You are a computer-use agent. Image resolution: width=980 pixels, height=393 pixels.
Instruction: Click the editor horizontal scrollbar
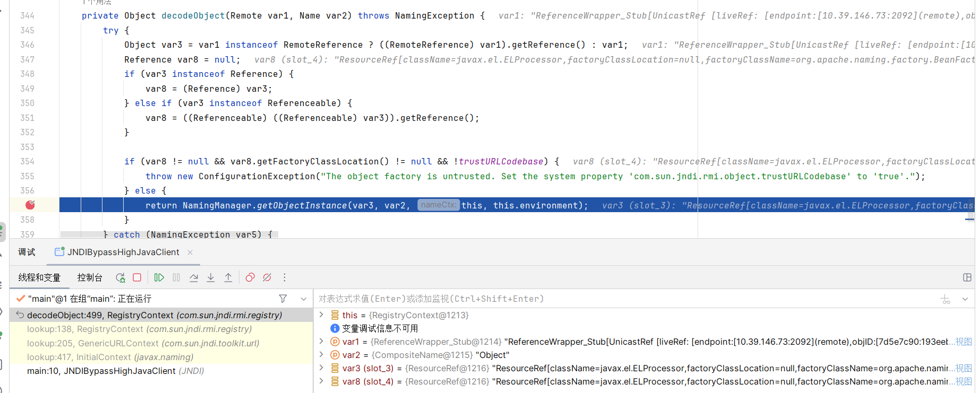tap(169, 234)
